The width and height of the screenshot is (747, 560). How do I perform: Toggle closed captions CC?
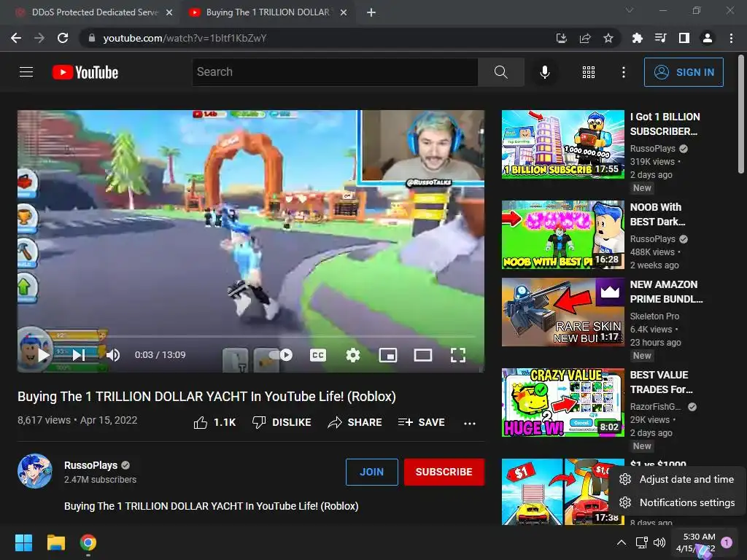coord(318,355)
